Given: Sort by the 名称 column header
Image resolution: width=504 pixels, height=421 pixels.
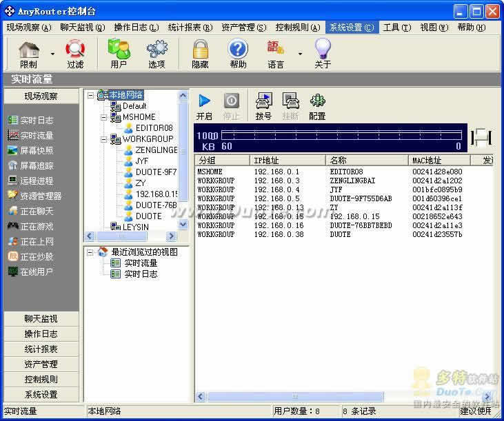Looking at the screenshot, I should pos(367,161).
